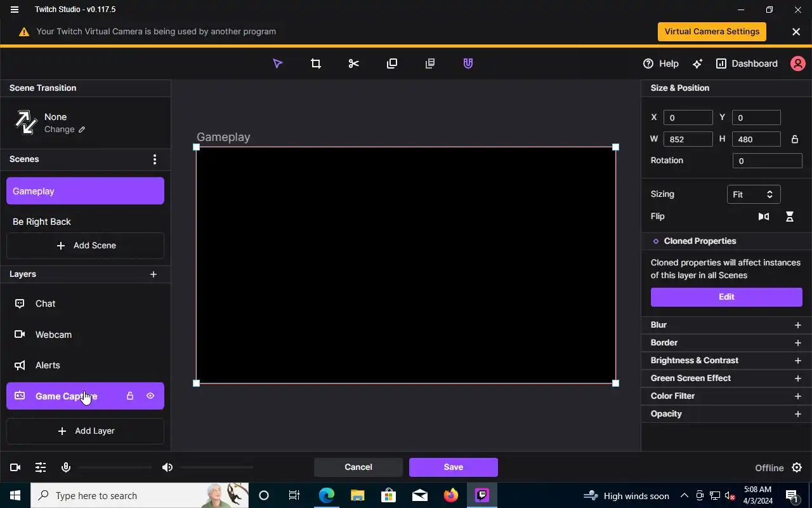Click the scissors cut tool
This screenshot has height=508, width=812.
(x=353, y=63)
